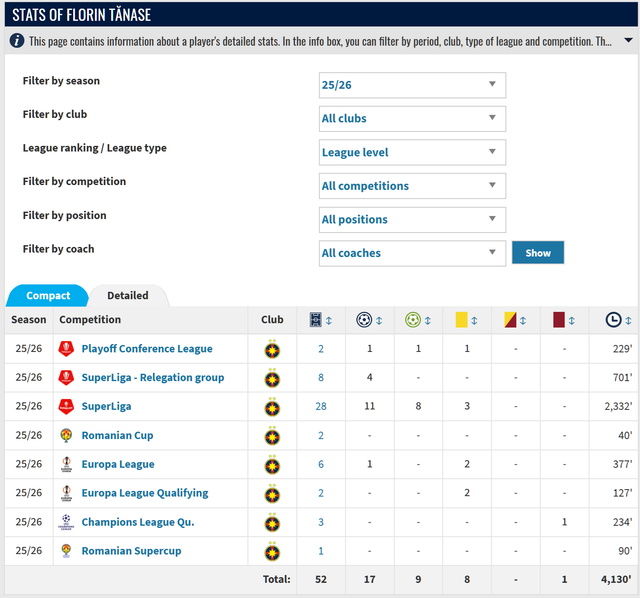Click club crest in SuperLiga row

pos(272,407)
